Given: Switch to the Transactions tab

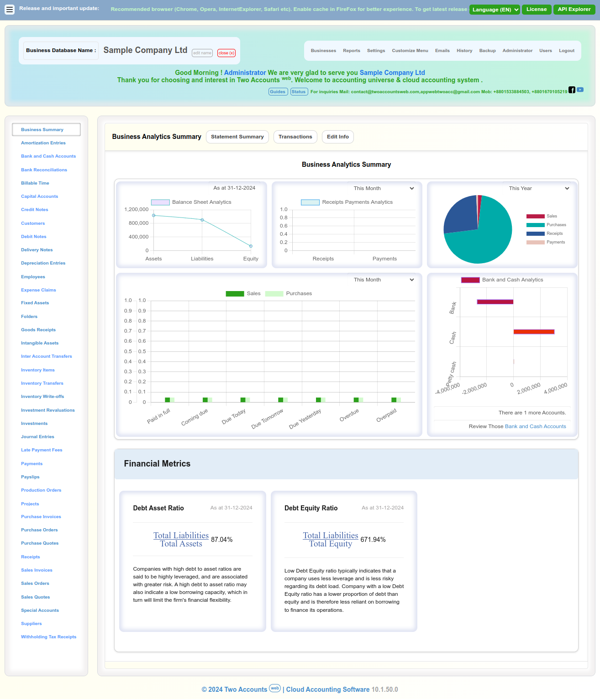Looking at the screenshot, I should click(295, 137).
